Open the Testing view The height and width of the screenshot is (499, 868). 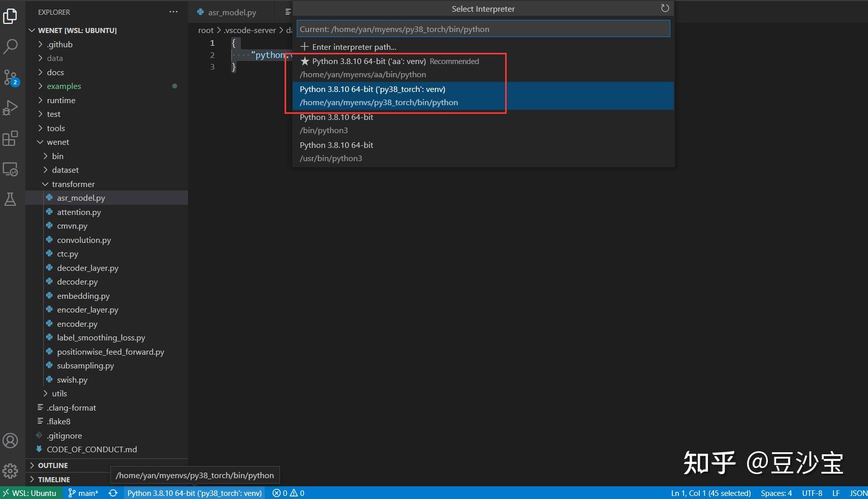click(11, 199)
